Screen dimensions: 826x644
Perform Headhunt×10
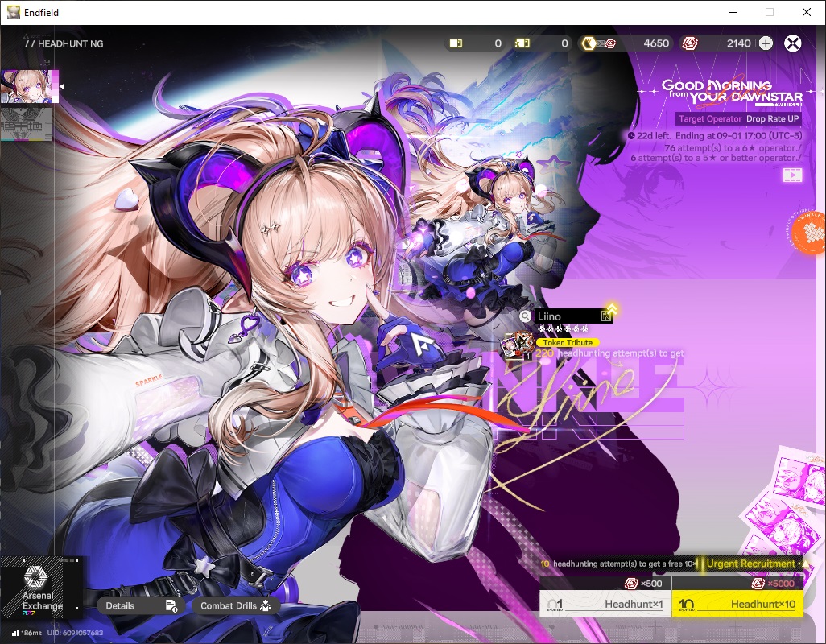click(x=737, y=604)
